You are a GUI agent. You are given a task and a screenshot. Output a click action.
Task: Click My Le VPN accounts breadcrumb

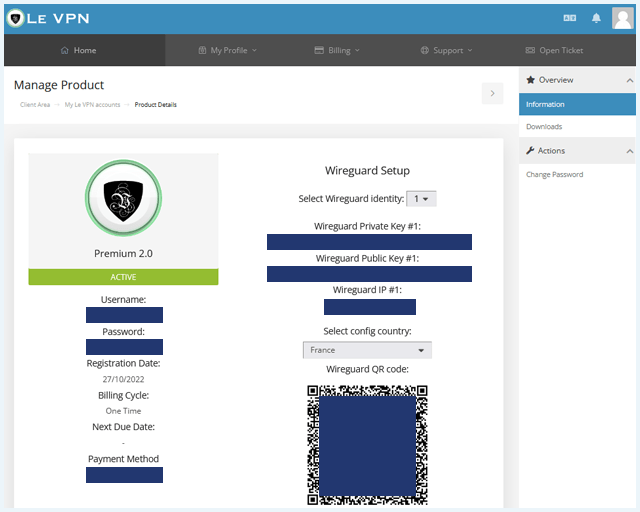(92, 105)
